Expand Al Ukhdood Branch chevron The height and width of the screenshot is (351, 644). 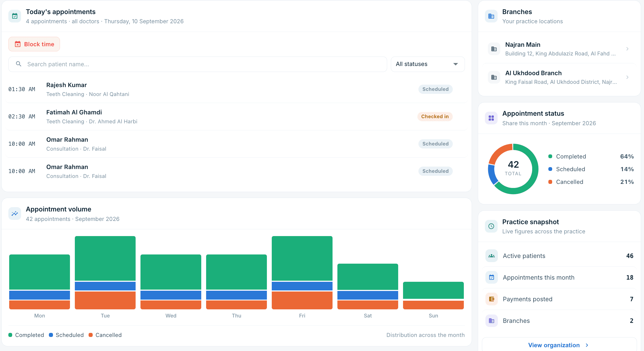pos(627,77)
